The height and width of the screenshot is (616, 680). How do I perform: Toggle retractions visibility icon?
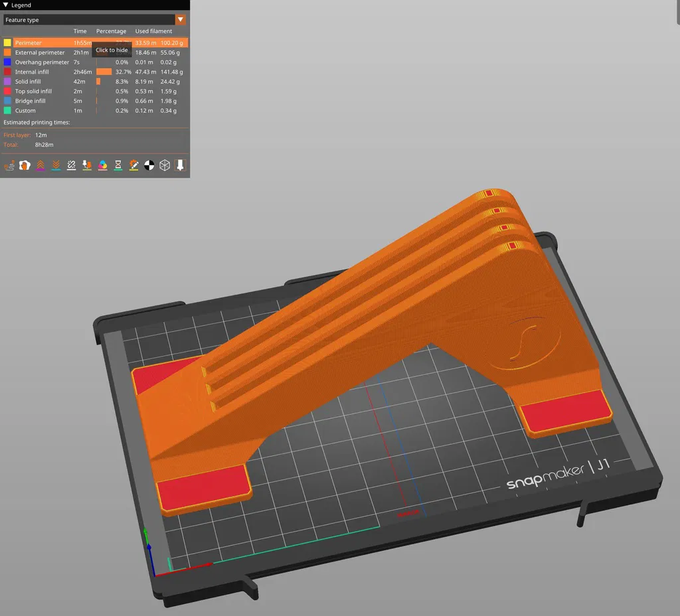(x=41, y=165)
